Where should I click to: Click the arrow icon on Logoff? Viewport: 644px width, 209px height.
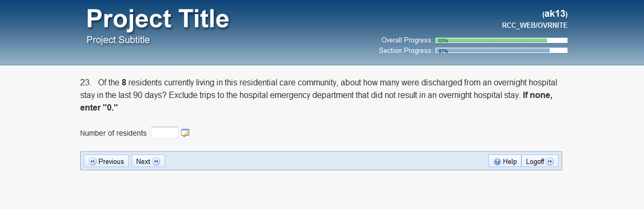[x=550, y=161]
